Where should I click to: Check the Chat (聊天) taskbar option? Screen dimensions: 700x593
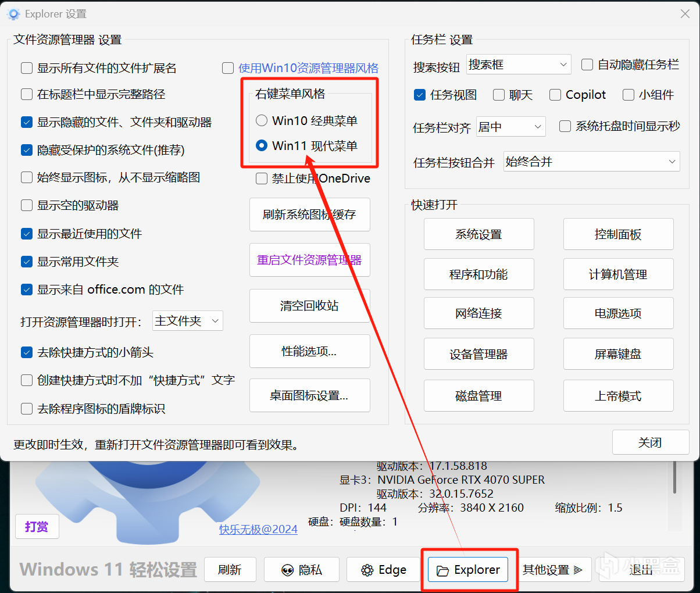[x=499, y=95]
